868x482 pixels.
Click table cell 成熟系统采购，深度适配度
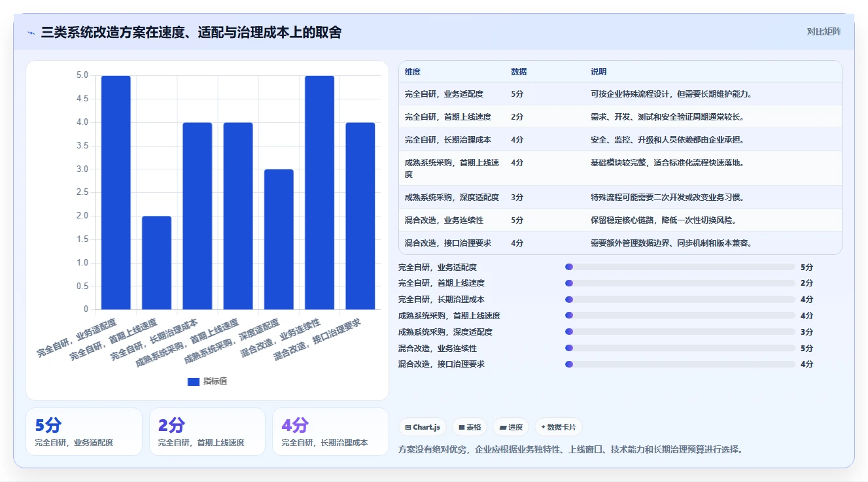[452, 198]
